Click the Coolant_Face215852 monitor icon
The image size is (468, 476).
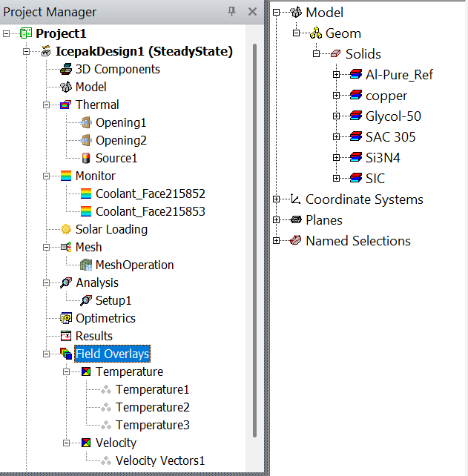(x=86, y=194)
